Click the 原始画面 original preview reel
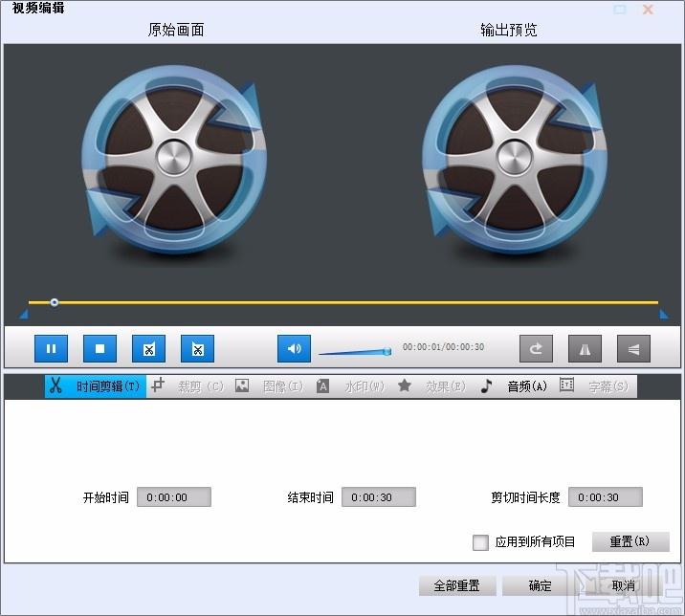This screenshot has width=685, height=616. pos(174,160)
